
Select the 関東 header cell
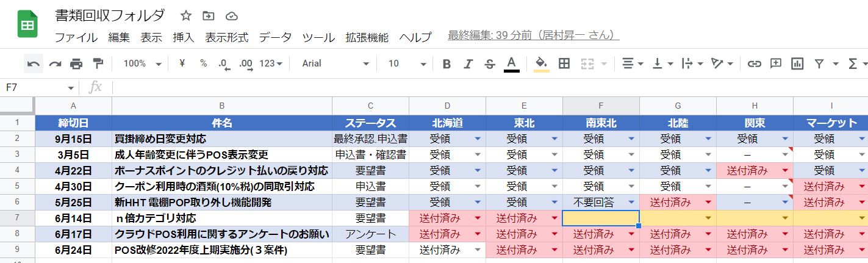(x=755, y=123)
